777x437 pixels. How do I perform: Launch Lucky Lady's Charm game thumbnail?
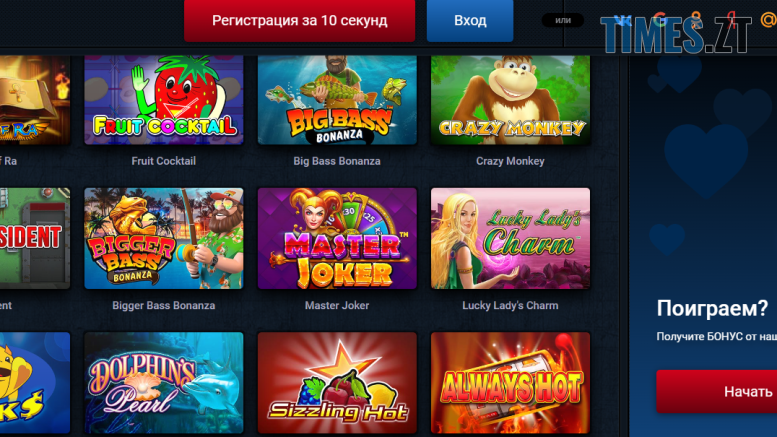pos(510,238)
